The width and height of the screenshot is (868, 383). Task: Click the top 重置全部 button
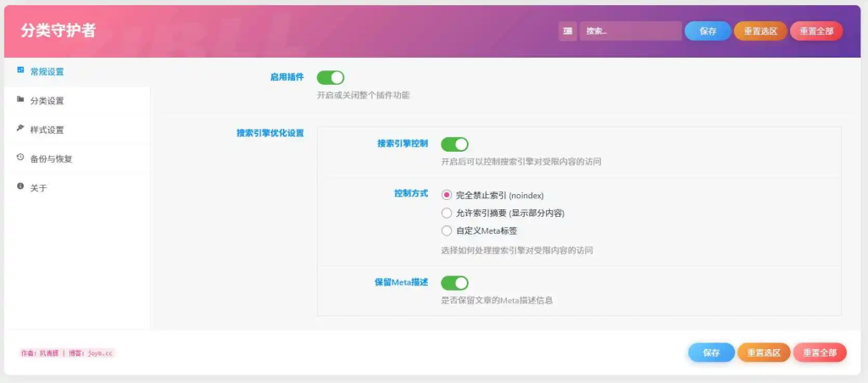(816, 31)
